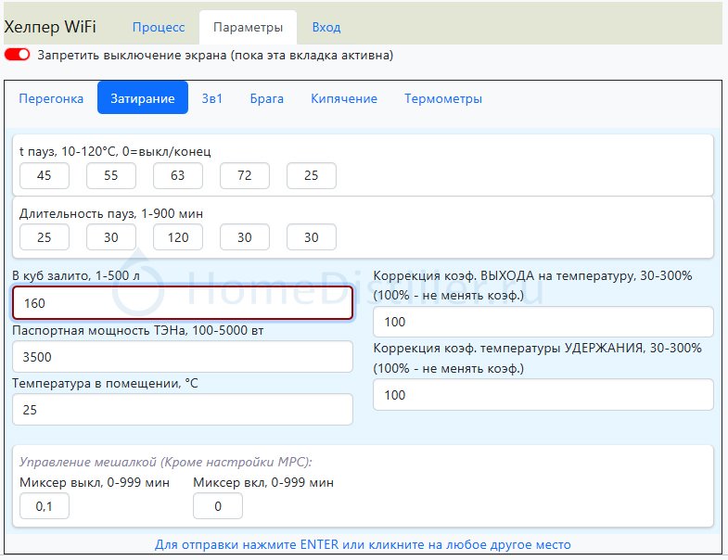Edit fifth pause temperature field 25
The height and width of the screenshot is (560, 728).
312,175
